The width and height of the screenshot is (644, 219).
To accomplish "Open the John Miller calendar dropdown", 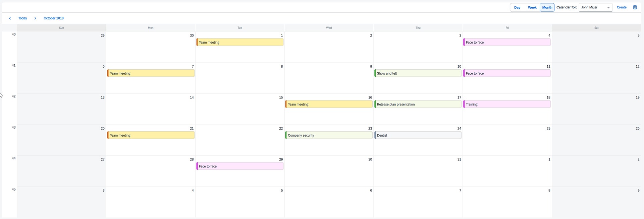I will pos(596,7).
